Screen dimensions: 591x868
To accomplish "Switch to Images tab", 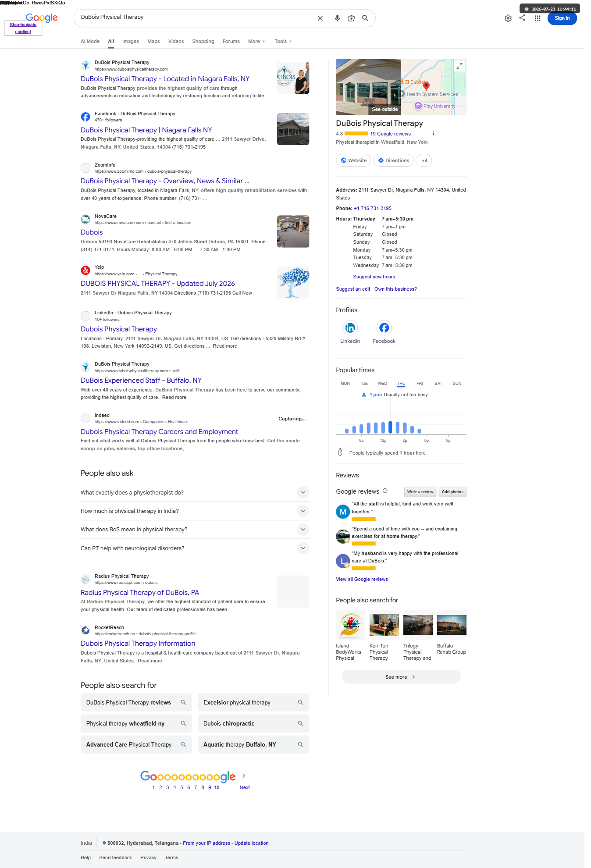I will (131, 41).
